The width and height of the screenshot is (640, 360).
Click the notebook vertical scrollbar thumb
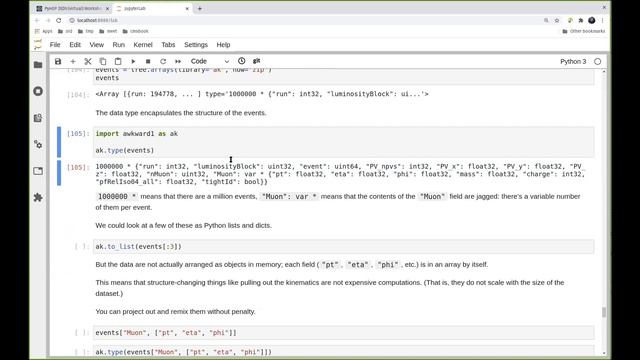pyautogui.click(x=604, y=312)
